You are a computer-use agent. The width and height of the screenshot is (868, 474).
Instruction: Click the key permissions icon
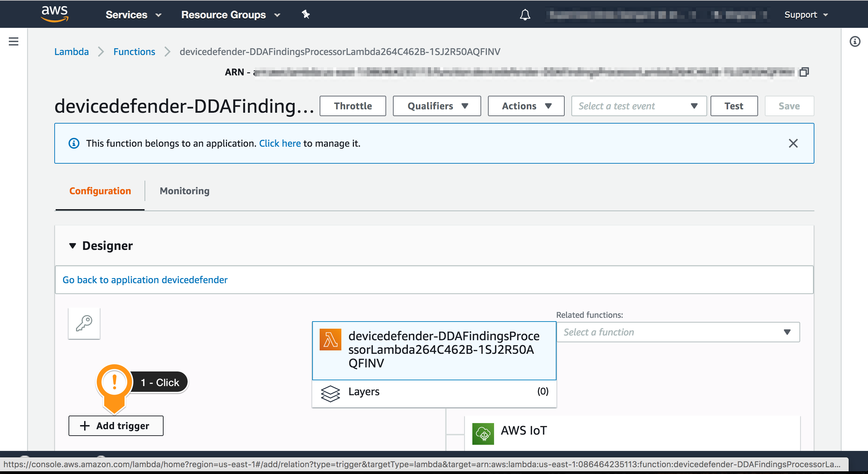click(84, 323)
